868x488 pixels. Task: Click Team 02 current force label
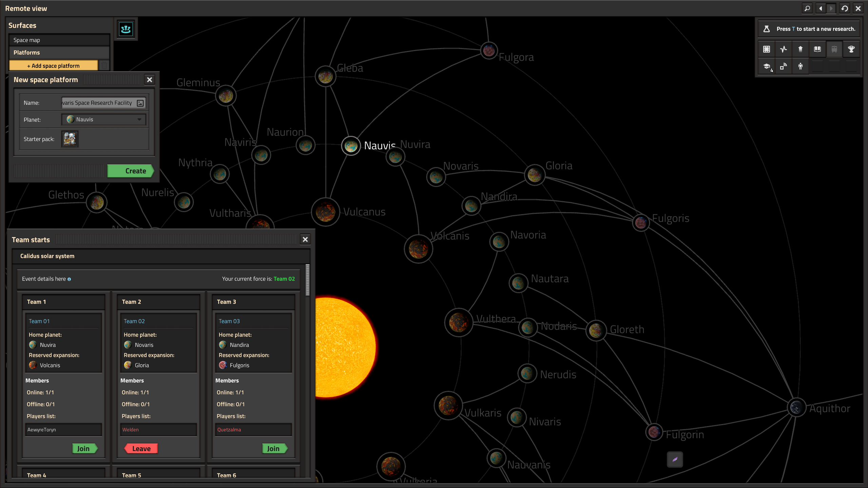click(284, 279)
